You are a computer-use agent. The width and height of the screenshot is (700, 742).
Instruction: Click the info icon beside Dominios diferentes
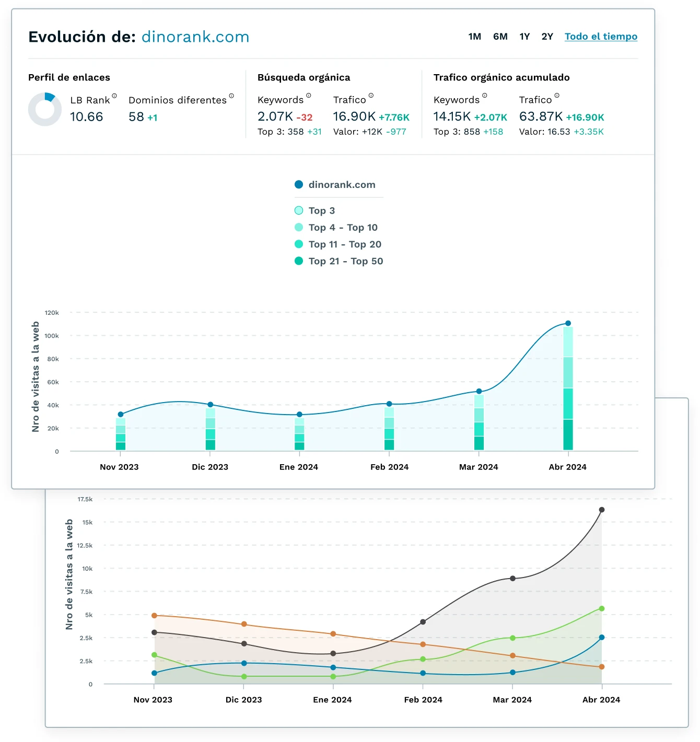tap(231, 96)
